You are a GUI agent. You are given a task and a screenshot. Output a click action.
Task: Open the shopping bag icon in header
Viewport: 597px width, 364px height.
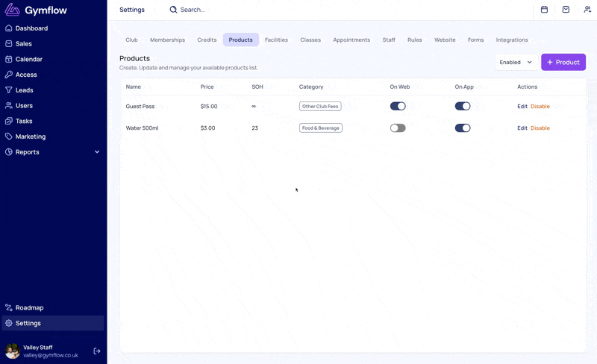(x=566, y=10)
